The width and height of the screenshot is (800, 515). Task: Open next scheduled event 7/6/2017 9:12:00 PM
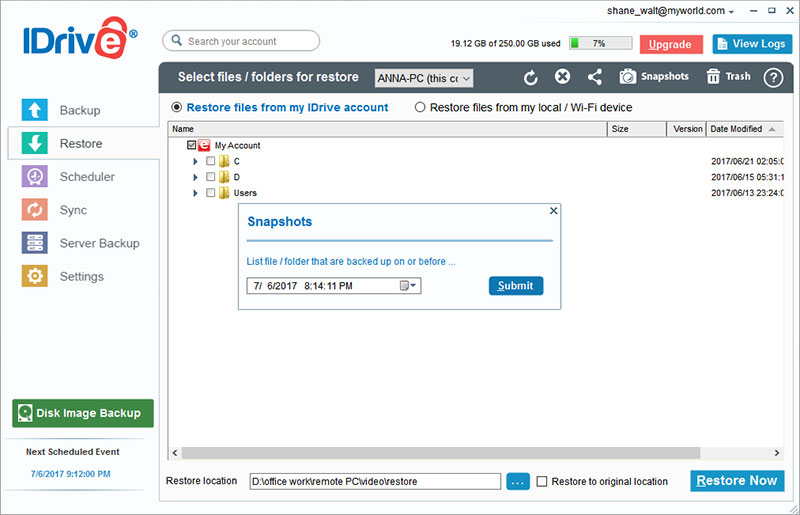[x=70, y=474]
